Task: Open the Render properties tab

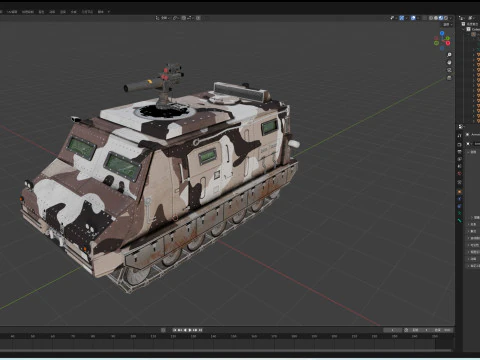Action: 459,145
